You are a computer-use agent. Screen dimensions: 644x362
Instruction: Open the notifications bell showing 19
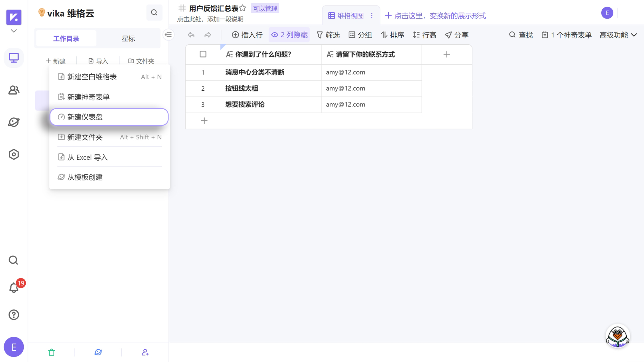[14, 287]
